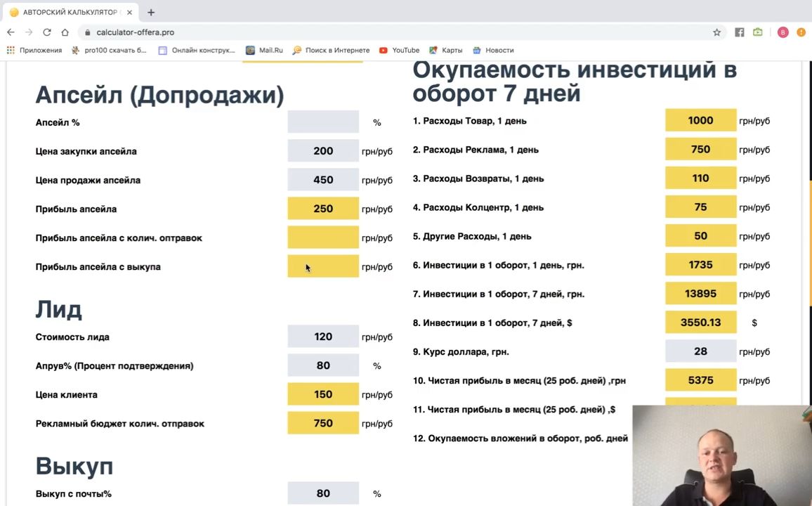This screenshot has width=812, height=506.
Task: Edit Цена закупки апсейла value 200
Action: pos(323,151)
